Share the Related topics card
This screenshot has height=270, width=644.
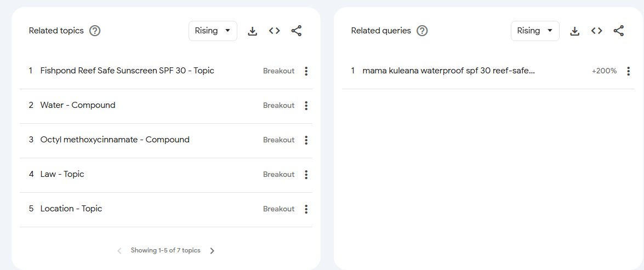click(x=297, y=31)
